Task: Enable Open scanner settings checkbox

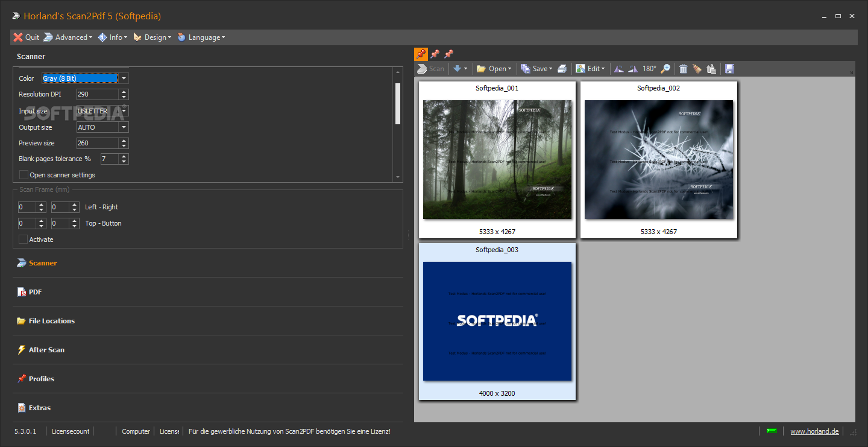Action: pos(24,175)
